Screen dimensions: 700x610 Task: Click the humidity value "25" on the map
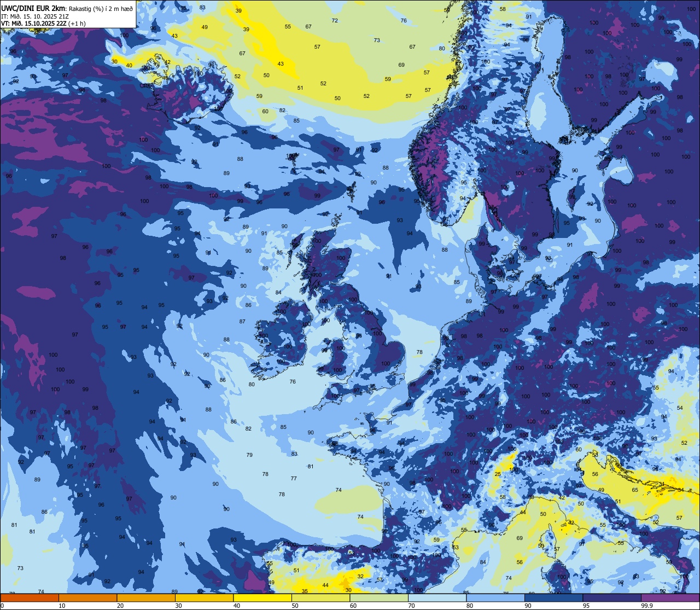pyautogui.click(x=498, y=474)
